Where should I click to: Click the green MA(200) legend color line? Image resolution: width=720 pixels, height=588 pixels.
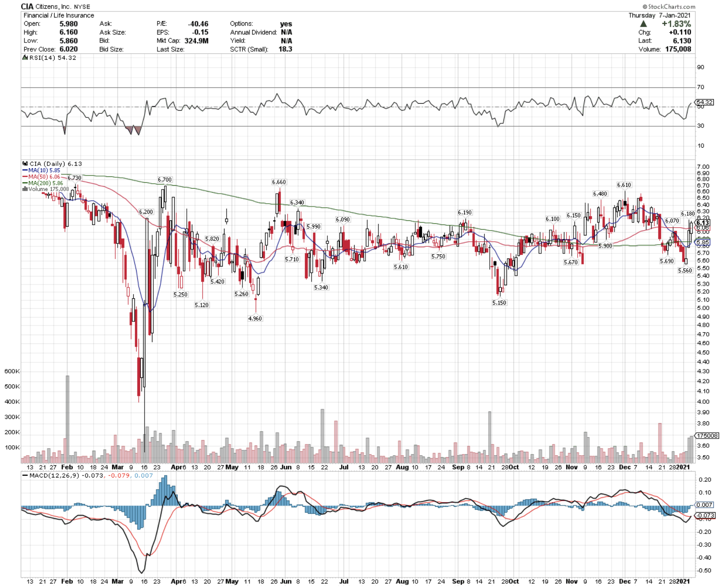click(x=25, y=183)
